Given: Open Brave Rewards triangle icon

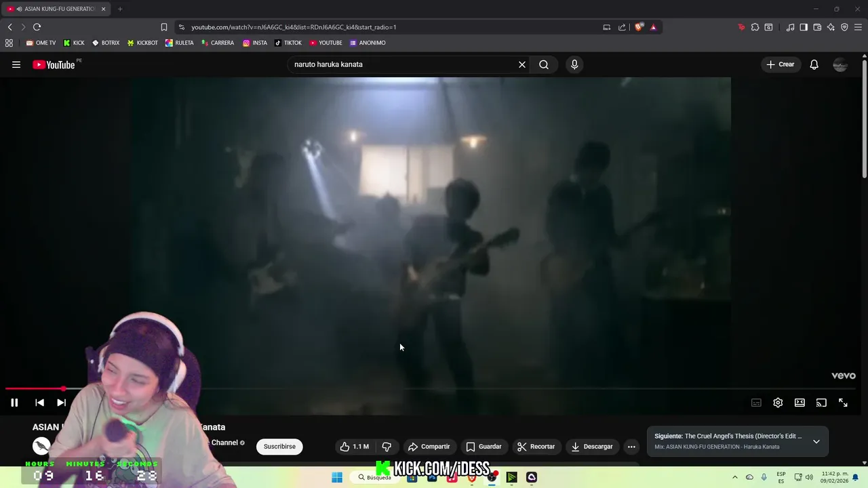Looking at the screenshot, I should point(653,27).
